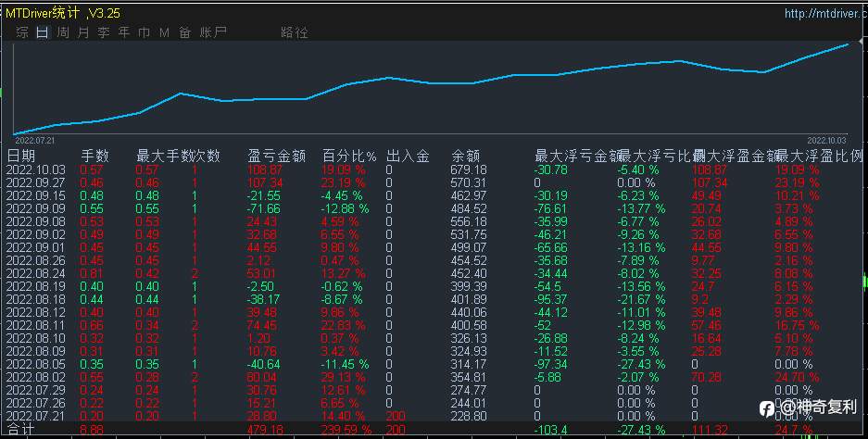Switch to the 综 summary tab
This screenshot has width=868, height=439.
[x=22, y=32]
